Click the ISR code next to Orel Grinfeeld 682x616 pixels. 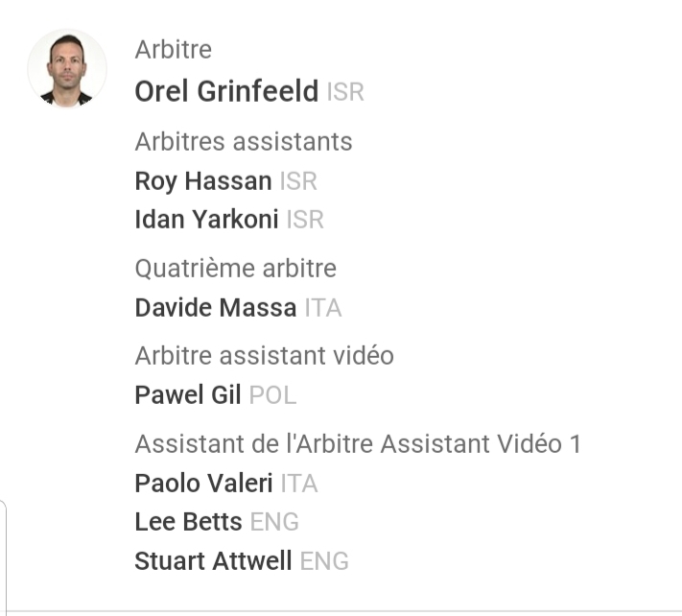(x=345, y=93)
